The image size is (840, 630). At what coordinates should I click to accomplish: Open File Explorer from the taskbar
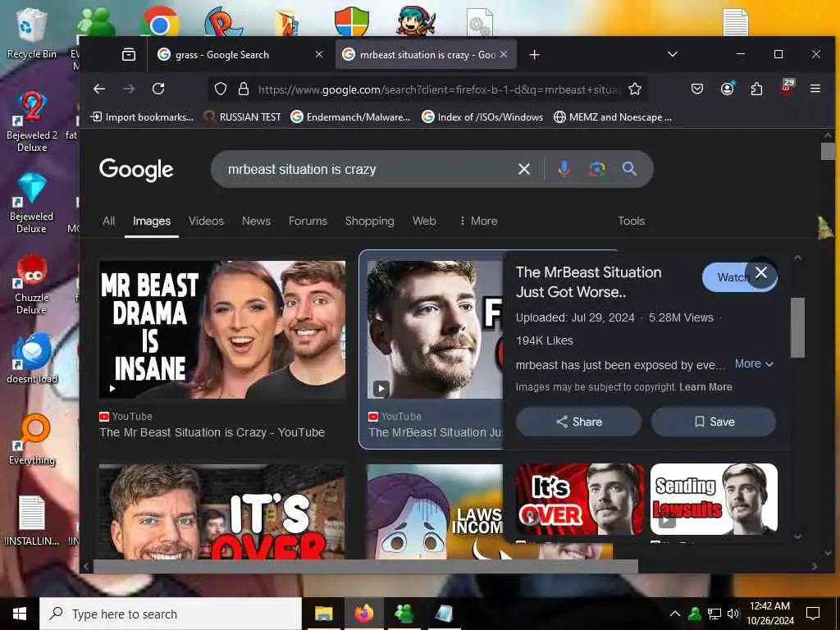pyautogui.click(x=323, y=614)
